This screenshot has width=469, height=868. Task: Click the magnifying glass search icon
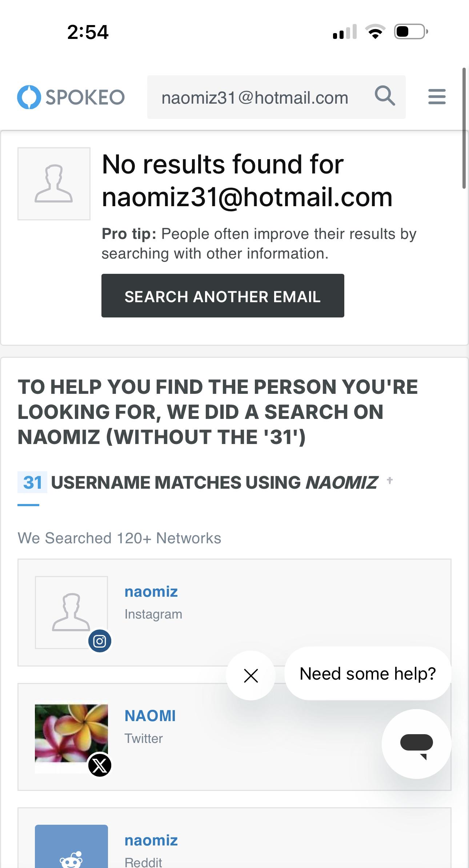385,96
